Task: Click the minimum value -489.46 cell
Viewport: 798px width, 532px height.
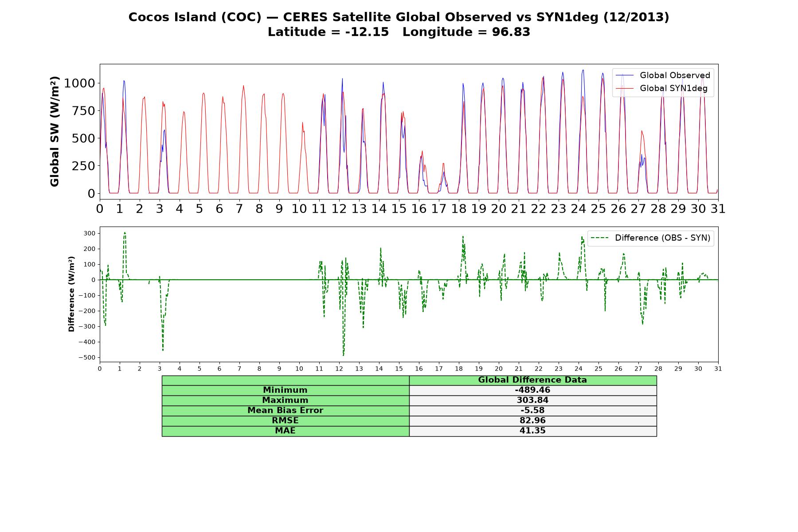Action: 532,390
